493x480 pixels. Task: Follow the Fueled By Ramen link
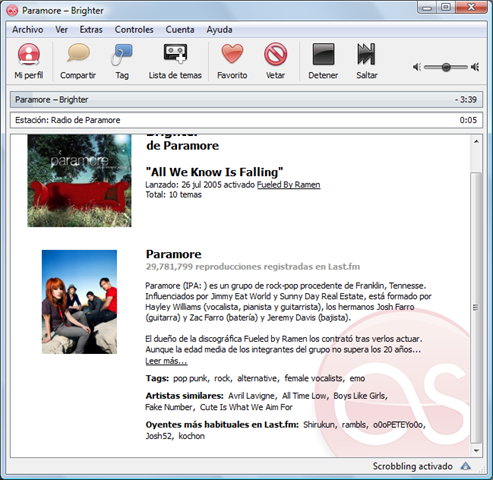tap(289, 185)
